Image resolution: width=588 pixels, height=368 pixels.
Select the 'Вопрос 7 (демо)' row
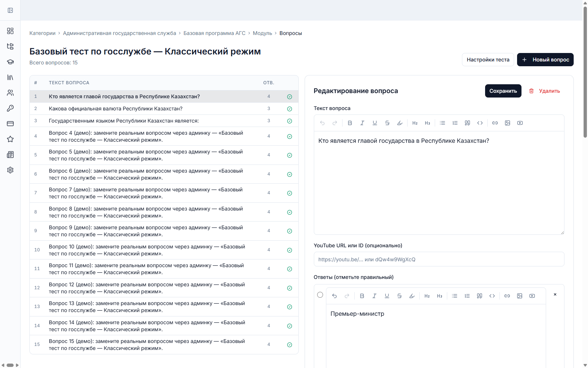pos(164,193)
